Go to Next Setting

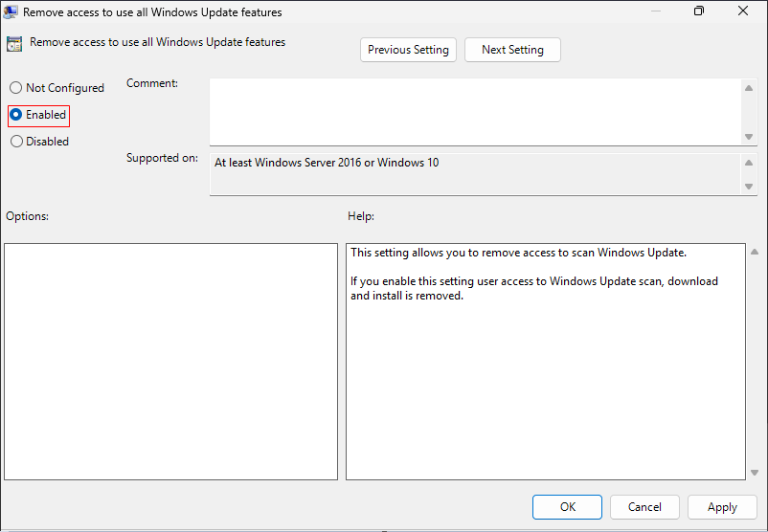point(512,50)
